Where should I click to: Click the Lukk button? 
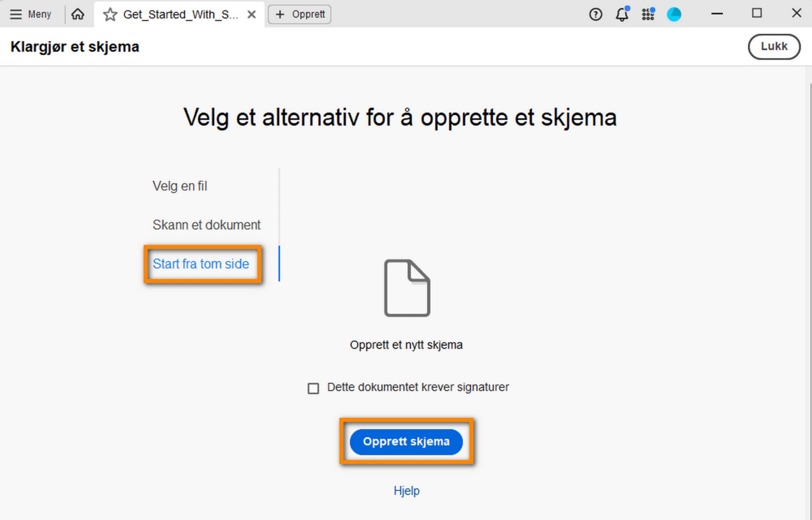pos(774,47)
